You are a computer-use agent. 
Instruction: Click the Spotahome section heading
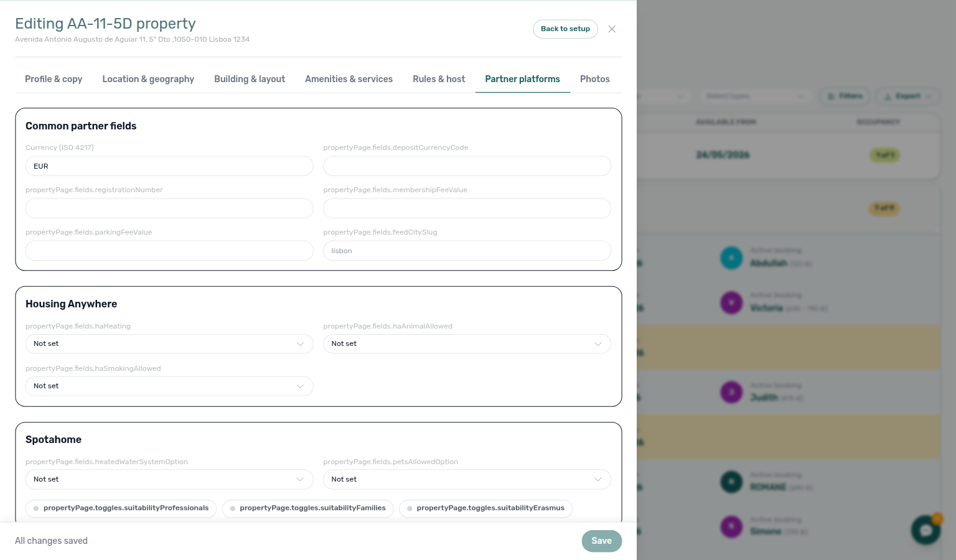pyautogui.click(x=54, y=439)
